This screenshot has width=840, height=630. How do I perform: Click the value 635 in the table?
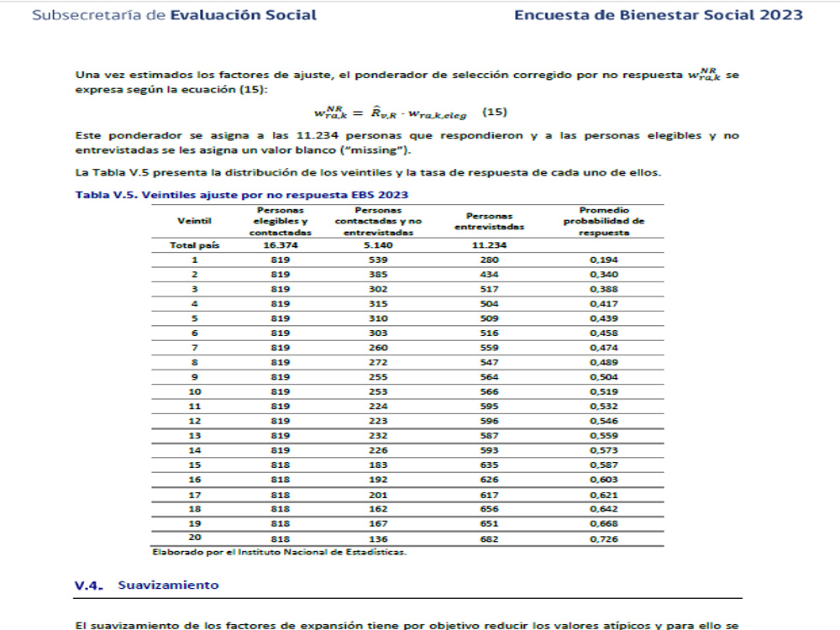pyautogui.click(x=489, y=465)
